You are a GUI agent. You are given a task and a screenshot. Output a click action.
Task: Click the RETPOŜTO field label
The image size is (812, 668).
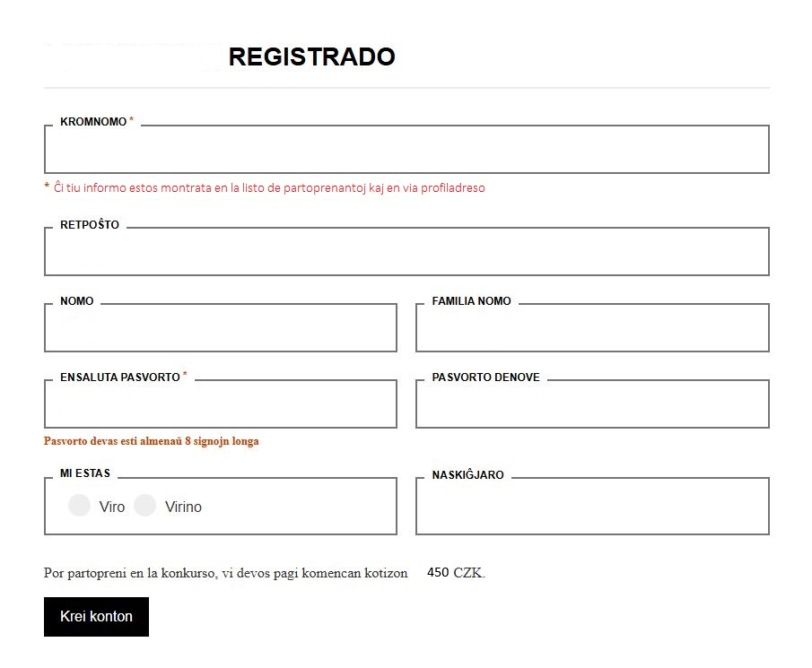coord(90,225)
